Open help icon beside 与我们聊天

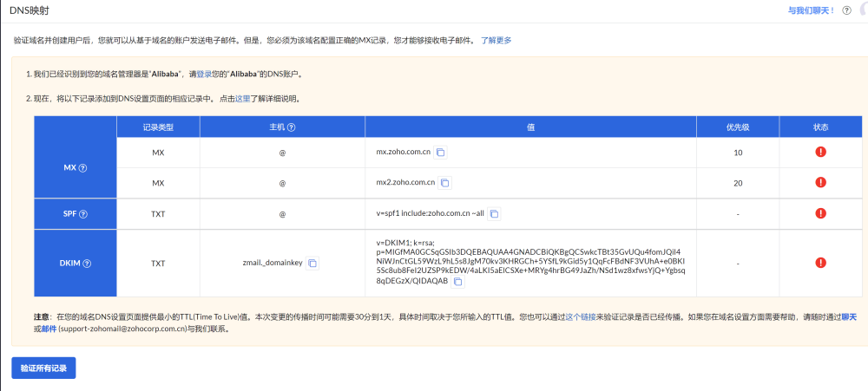[x=846, y=10]
